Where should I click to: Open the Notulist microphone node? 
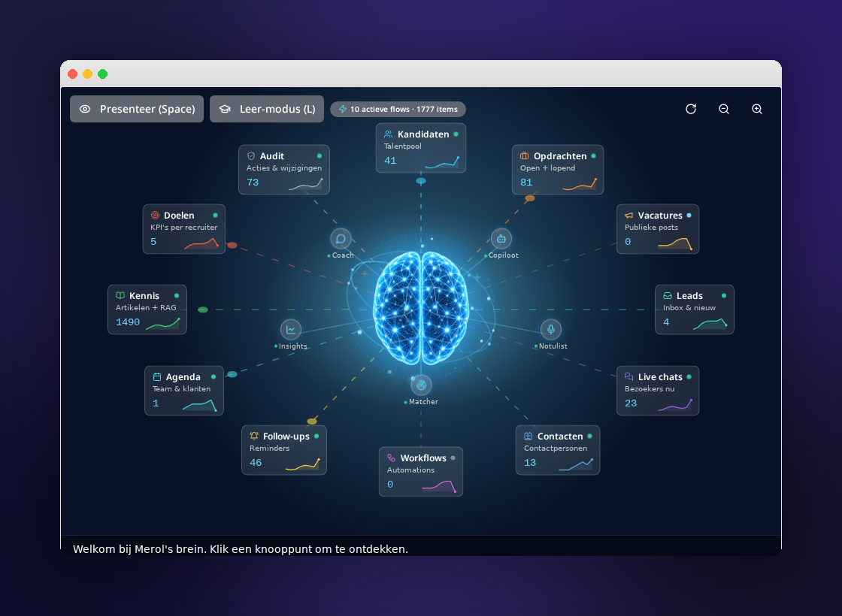(x=551, y=330)
